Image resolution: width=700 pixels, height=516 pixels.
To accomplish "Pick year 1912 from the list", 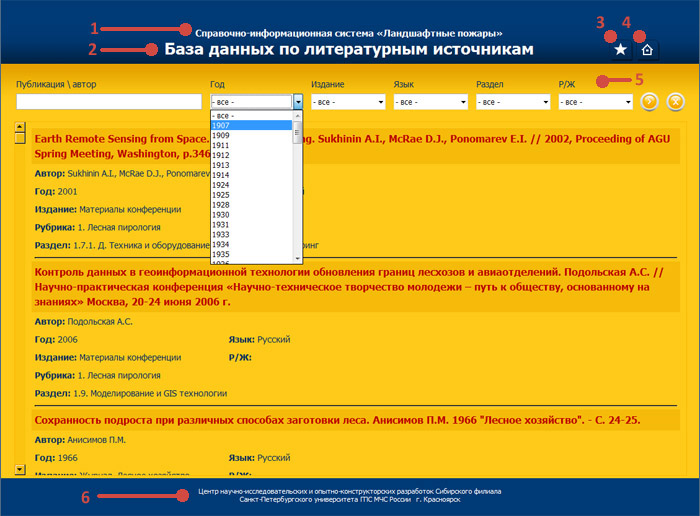I will coord(251,155).
